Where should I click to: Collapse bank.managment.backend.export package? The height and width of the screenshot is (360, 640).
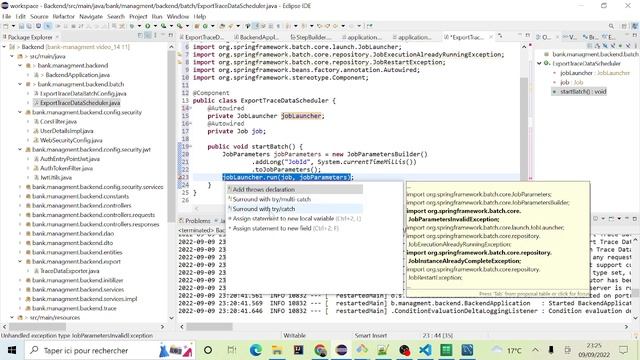coord(20,262)
